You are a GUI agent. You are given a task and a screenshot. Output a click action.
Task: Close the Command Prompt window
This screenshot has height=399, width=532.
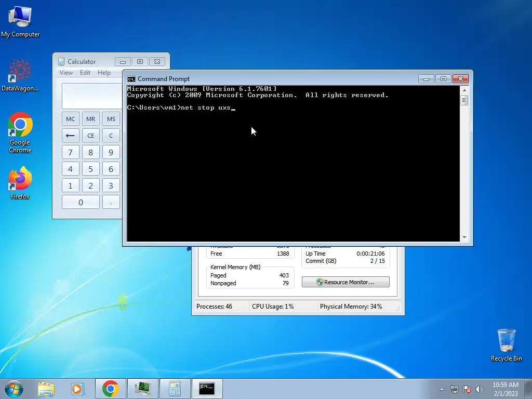pos(460,79)
